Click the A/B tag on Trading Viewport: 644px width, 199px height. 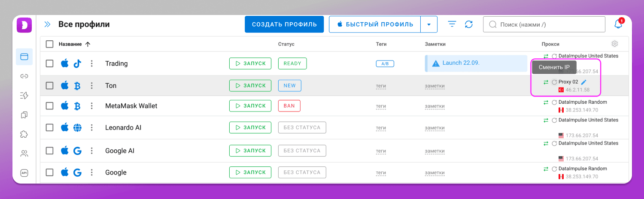coord(385,63)
